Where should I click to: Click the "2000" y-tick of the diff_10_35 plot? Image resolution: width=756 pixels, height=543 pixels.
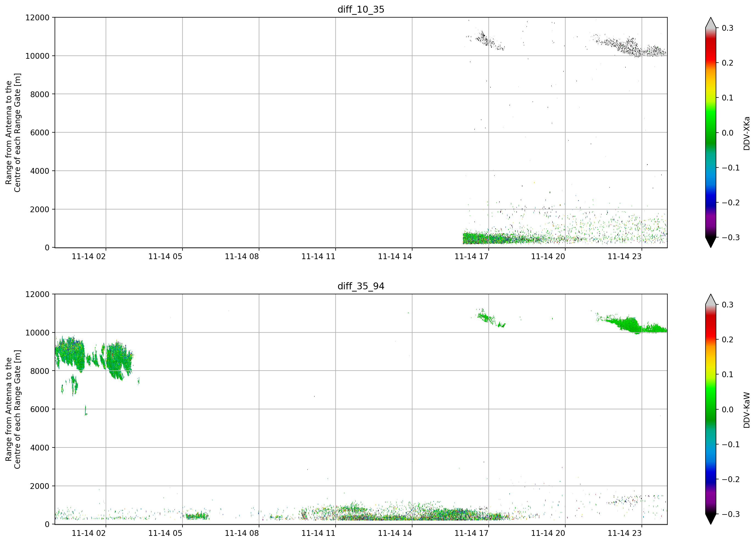pyautogui.click(x=40, y=209)
